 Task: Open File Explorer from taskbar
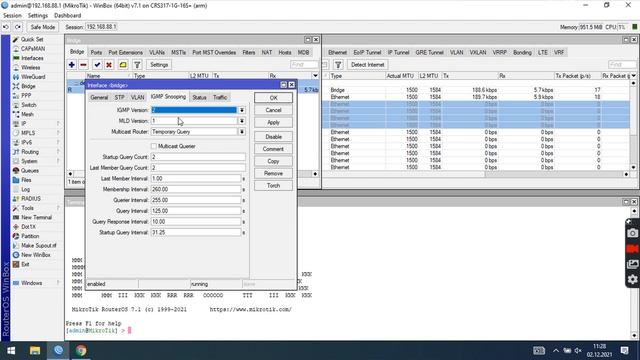35,351
